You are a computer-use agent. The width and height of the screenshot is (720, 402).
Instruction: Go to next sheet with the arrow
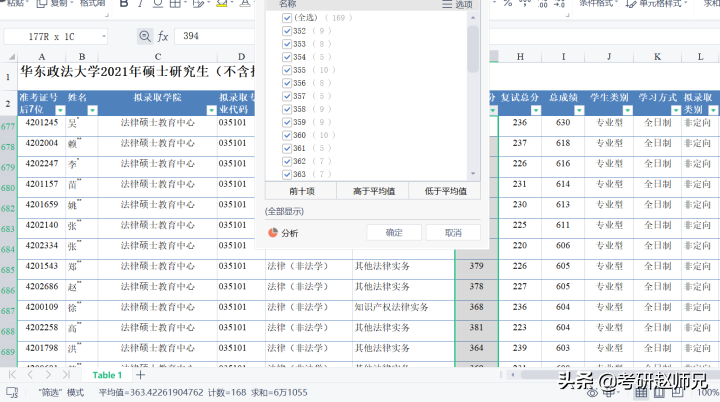tap(48, 375)
